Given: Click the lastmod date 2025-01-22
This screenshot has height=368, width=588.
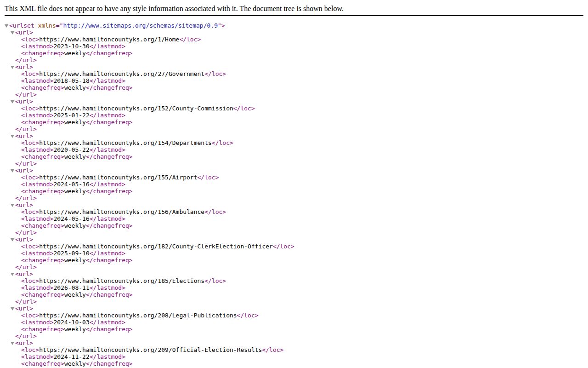Looking at the screenshot, I should tap(72, 115).
